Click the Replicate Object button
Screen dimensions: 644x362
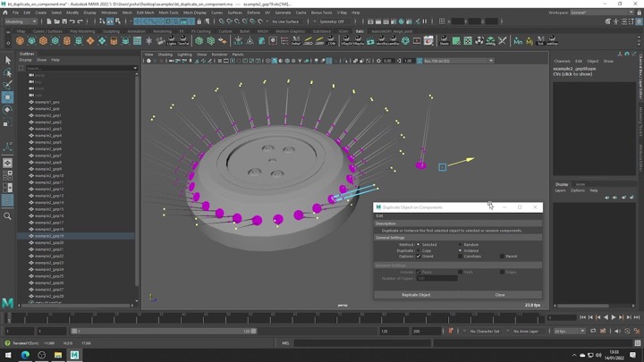[x=416, y=294]
